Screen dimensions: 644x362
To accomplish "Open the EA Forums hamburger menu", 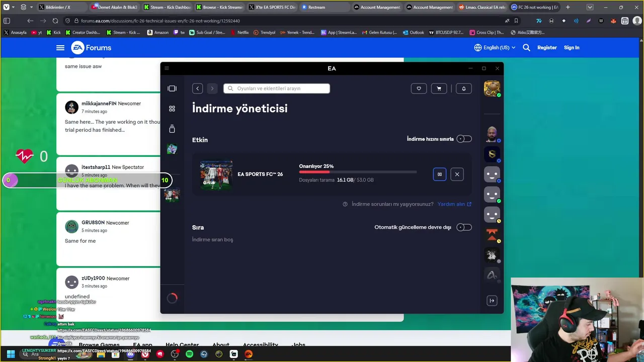I will point(60,48).
